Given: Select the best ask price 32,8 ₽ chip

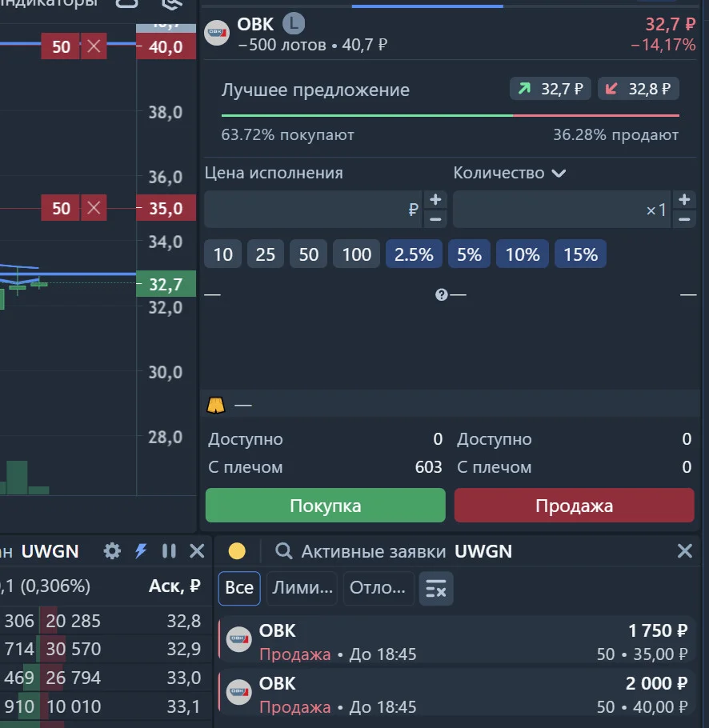Looking at the screenshot, I should (x=639, y=89).
